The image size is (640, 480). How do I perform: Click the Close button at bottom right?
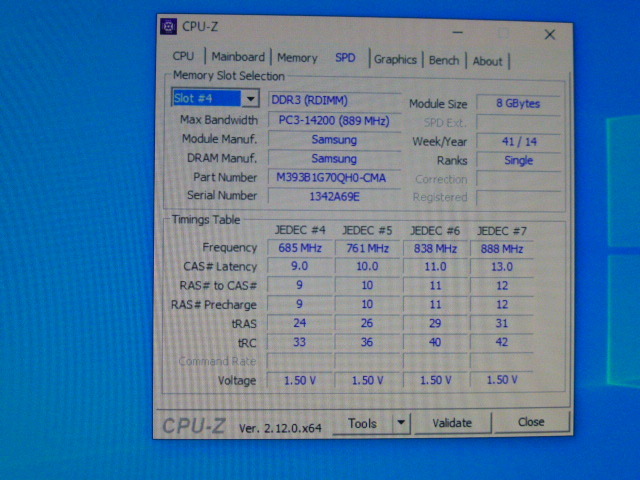tap(531, 423)
